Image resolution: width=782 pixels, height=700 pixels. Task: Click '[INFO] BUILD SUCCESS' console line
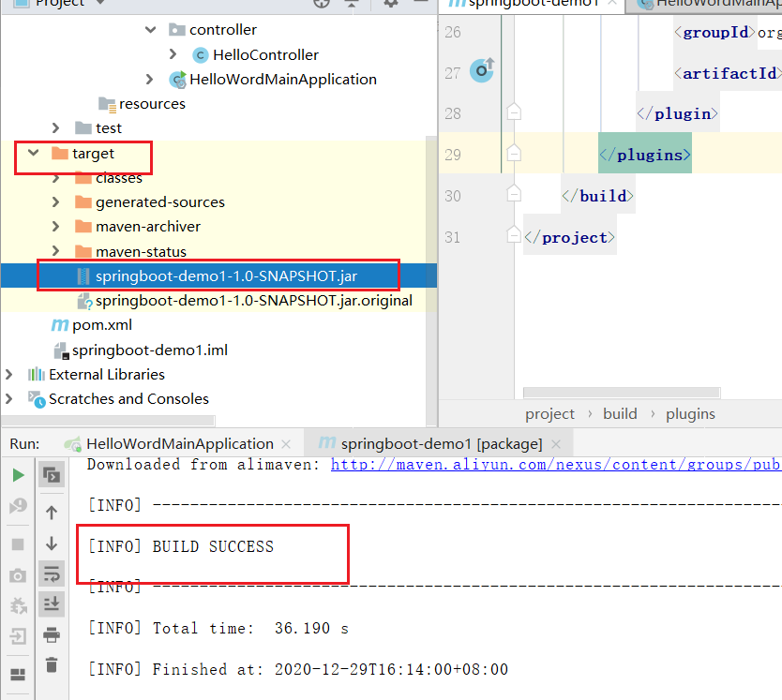point(181,546)
